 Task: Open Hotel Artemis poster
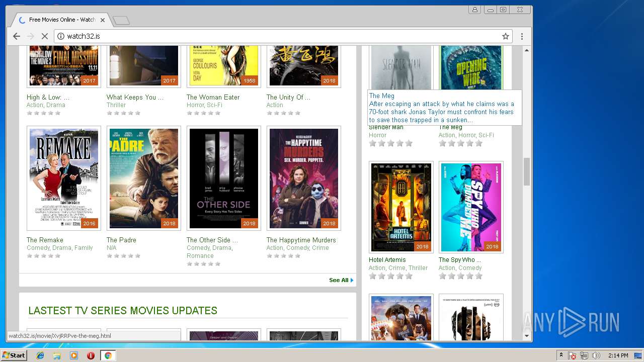pyautogui.click(x=401, y=207)
